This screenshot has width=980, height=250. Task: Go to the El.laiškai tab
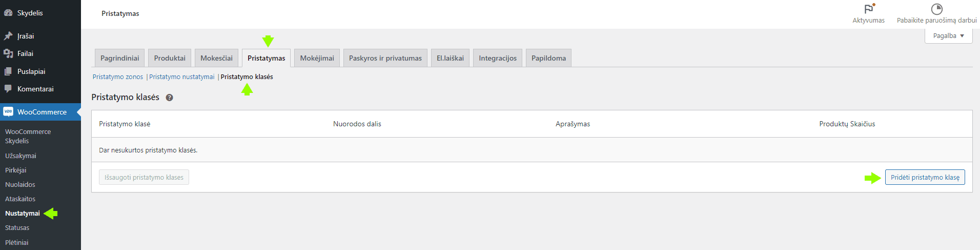450,58
